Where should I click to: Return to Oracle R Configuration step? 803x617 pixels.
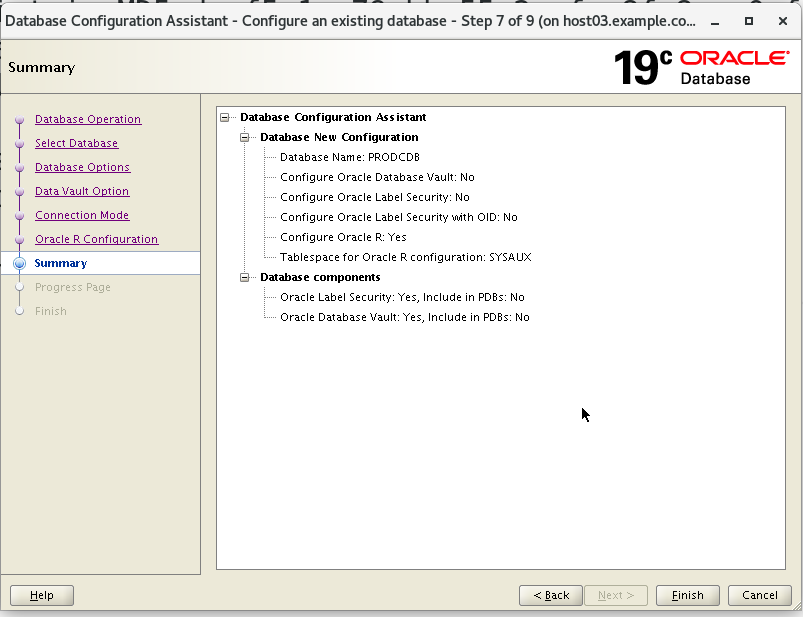[97, 240]
